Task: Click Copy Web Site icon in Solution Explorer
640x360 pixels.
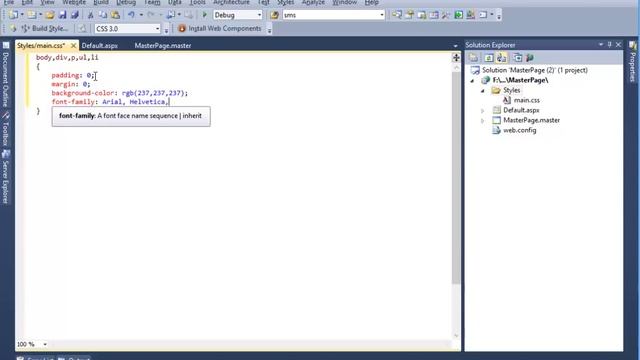Action: [517, 58]
